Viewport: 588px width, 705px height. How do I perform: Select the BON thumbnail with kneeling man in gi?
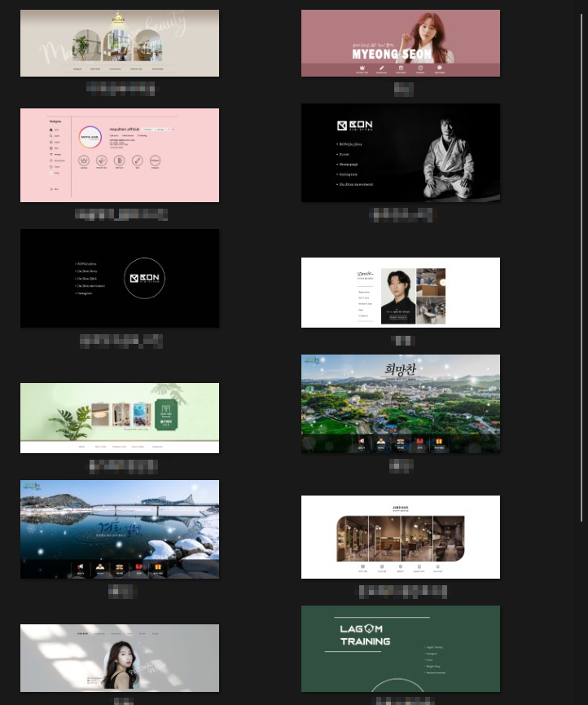[x=400, y=153]
